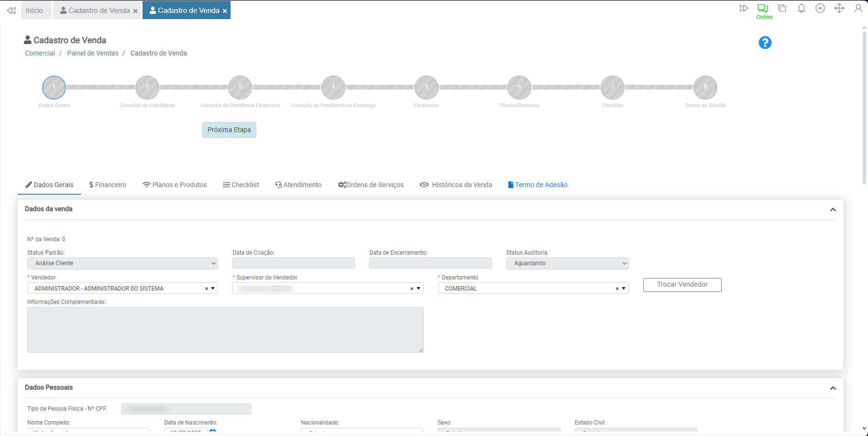
Task: Open the Planos e Produtos tab
Action: click(175, 185)
